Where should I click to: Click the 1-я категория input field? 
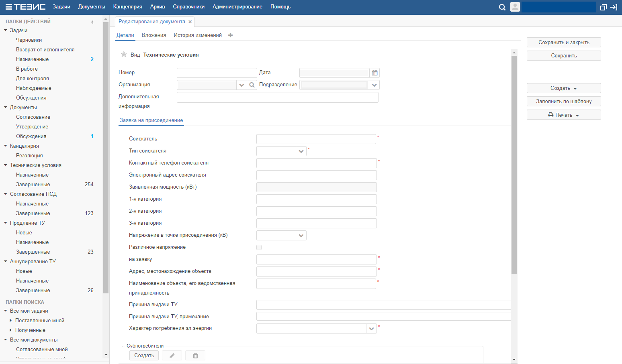317,199
